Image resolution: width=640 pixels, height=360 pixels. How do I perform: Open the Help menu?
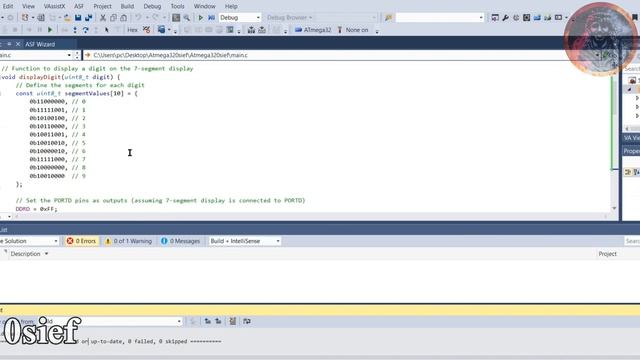(x=231, y=6)
